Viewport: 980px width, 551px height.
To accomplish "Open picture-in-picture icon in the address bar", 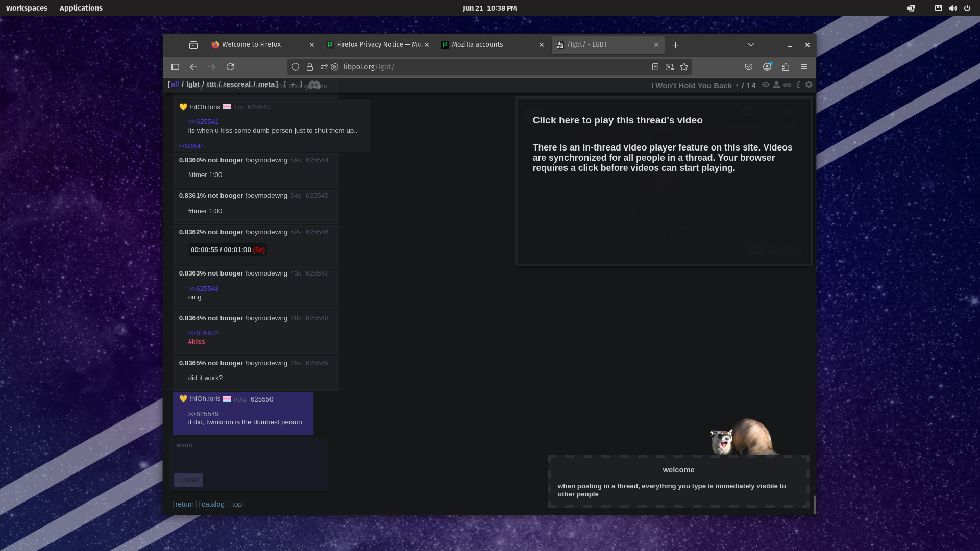I will 670,67.
